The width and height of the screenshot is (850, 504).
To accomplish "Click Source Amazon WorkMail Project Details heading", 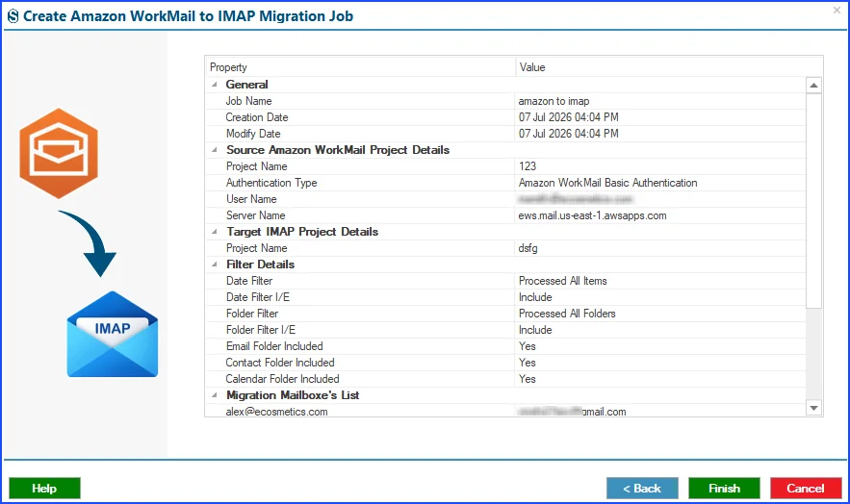I will point(338,150).
